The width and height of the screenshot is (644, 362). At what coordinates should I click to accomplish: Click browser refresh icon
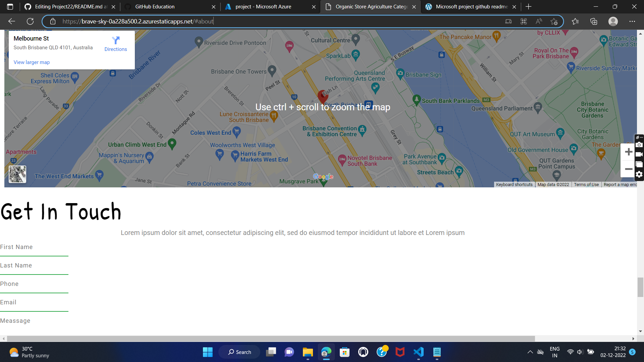point(30,21)
